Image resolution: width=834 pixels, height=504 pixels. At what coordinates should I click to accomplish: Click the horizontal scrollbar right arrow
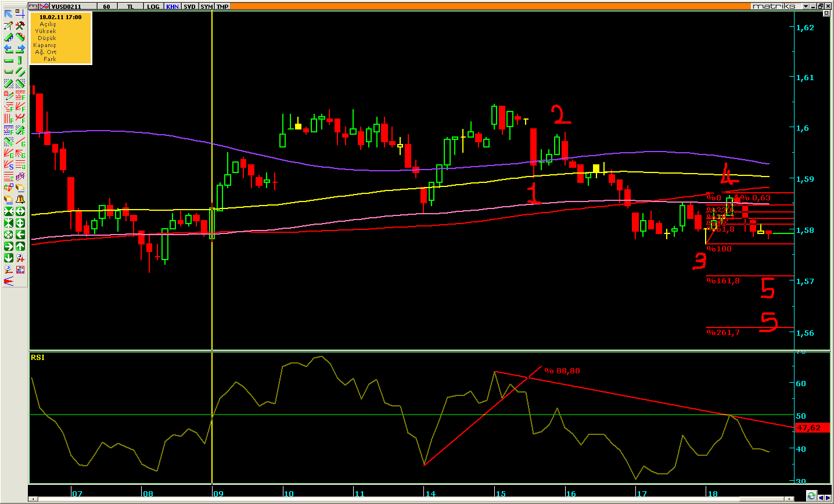click(828, 498)
